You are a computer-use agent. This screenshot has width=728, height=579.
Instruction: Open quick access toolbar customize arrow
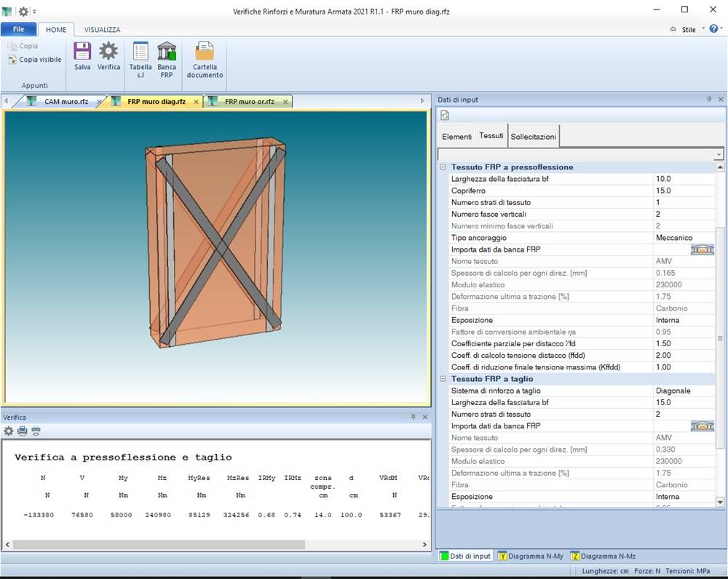point(34,12)
